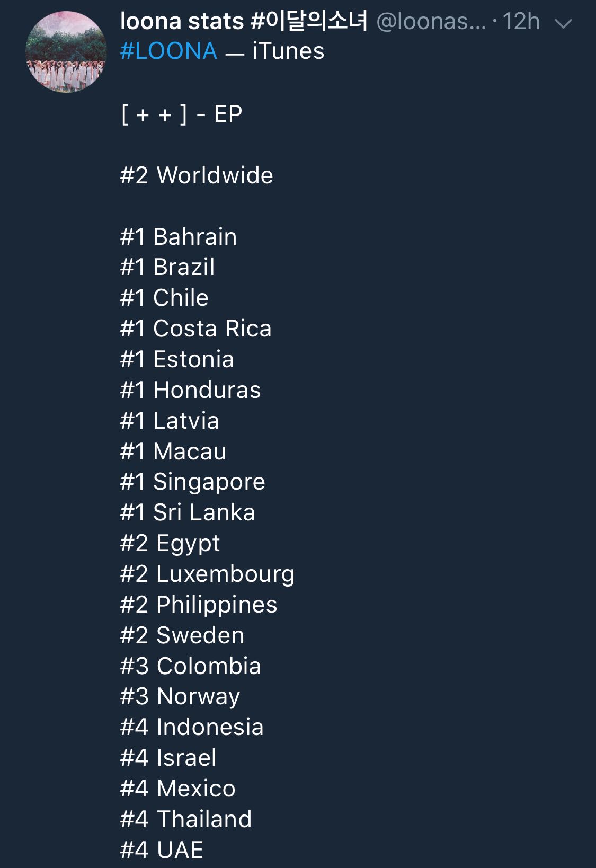Tap the #1 Honduras line

point(190,390)
